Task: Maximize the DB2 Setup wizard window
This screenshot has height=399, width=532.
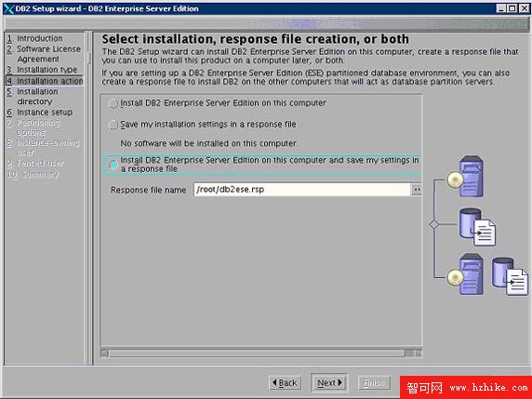Action: pyautogui.click(x=512, y=8)
